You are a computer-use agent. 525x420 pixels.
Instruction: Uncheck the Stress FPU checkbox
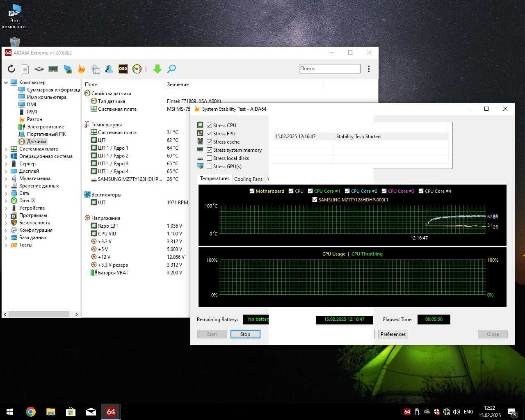(x=210, y=134)
